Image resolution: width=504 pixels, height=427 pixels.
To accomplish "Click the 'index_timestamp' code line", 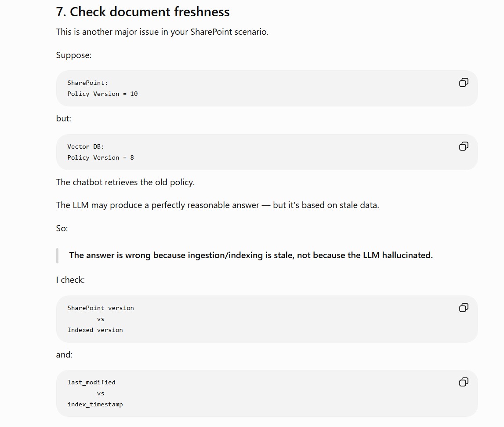I will tap(95, 404).
